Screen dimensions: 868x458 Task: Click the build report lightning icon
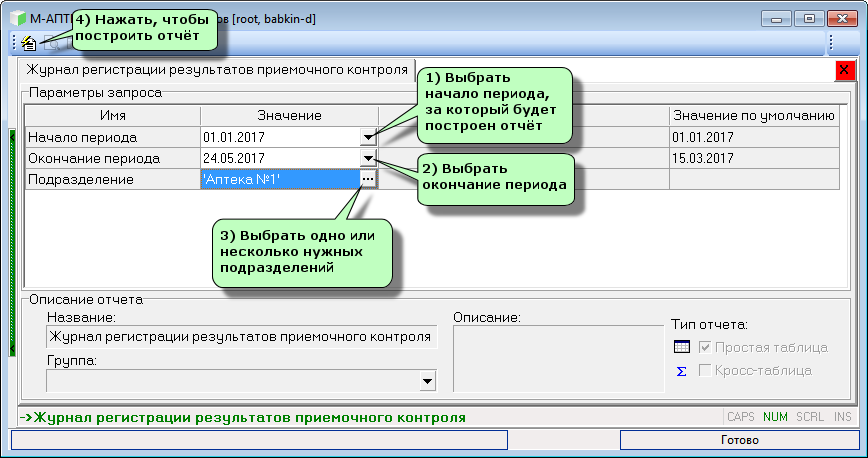tap(28, 43)
